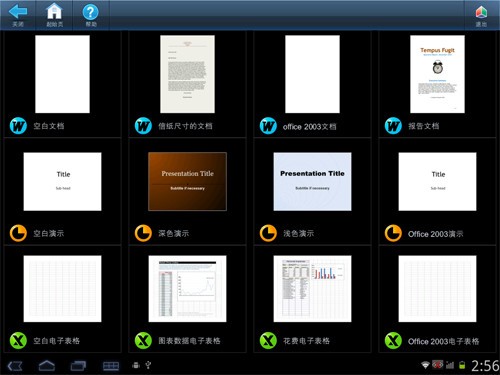Click the W icon beside 信纸尺寸的文档
This screenshot has width=500, height=375.
click(x=143, y=126)
